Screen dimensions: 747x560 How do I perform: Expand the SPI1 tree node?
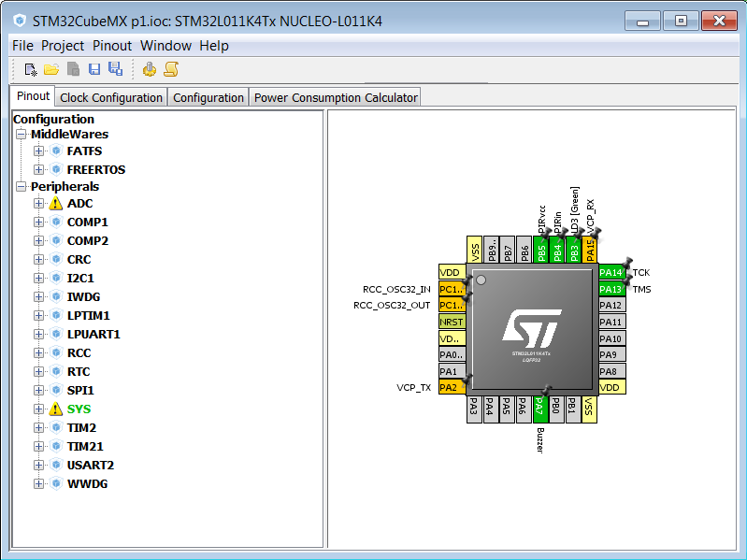click(38, 391)
